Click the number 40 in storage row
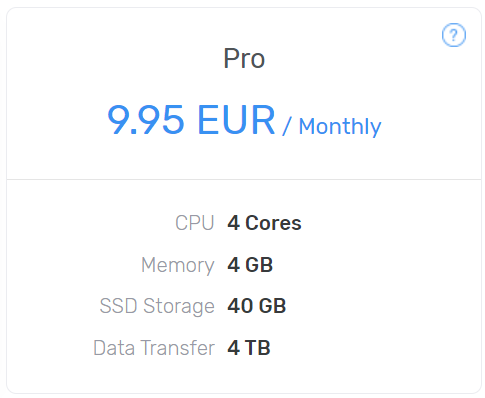The width and height of the screenshot is (485, 398). pyautogui.click(x=240, y=306)
